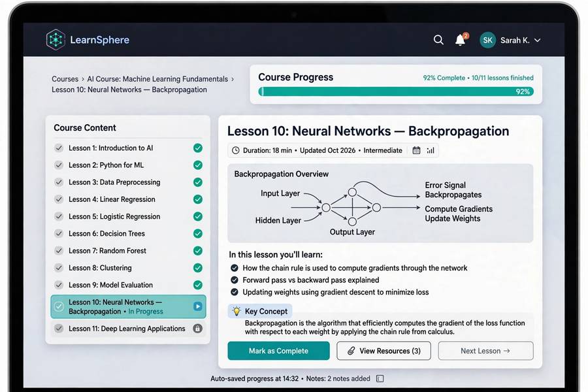Click the paperclip icon in View Resources

coord(351,351)
